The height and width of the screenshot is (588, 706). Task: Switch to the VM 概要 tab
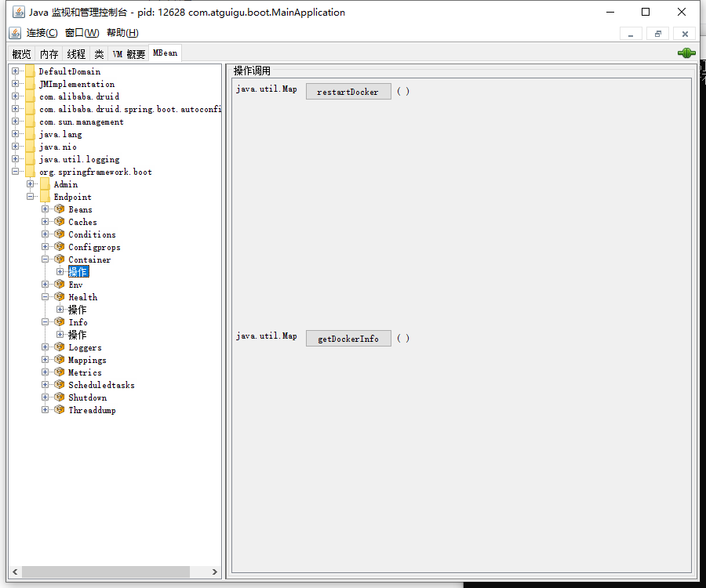(129, 54)
